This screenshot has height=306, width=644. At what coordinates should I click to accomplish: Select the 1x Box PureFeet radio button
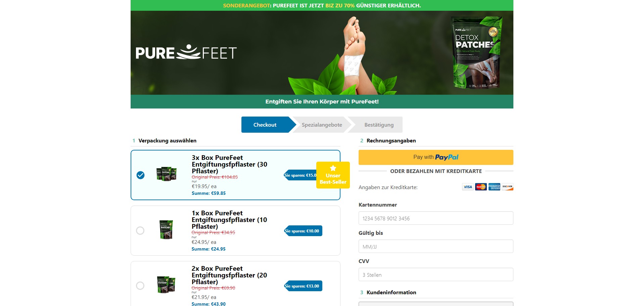point(140,230)
